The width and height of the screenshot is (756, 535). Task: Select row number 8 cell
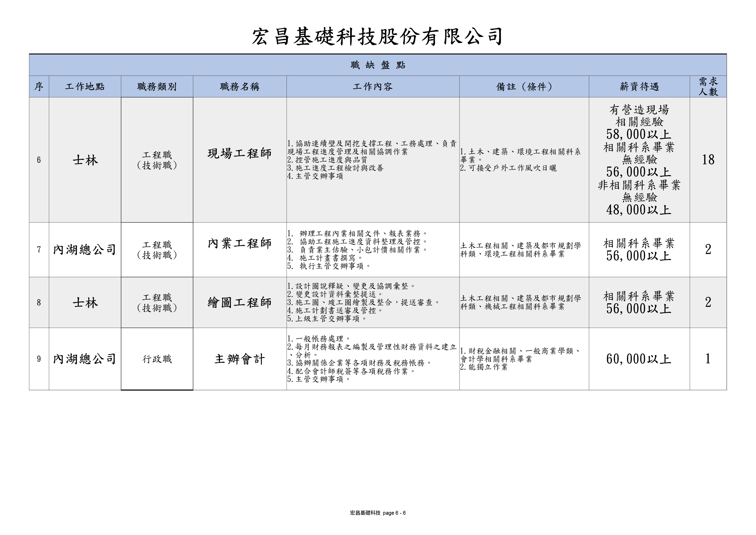pos(39,302)
